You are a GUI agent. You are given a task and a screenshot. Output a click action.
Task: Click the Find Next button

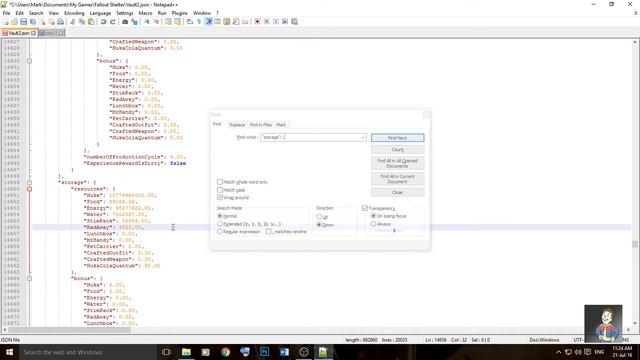click(397, 138)
